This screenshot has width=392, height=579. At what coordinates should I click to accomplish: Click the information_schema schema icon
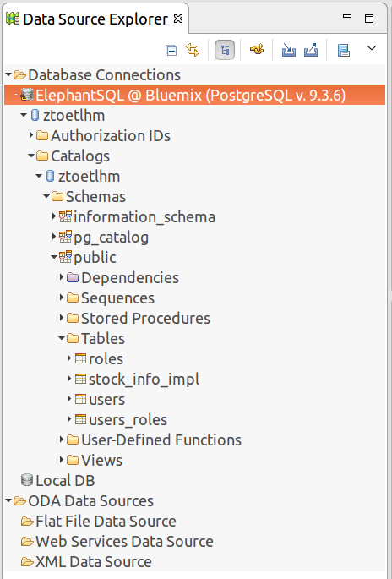pos(65,216)
